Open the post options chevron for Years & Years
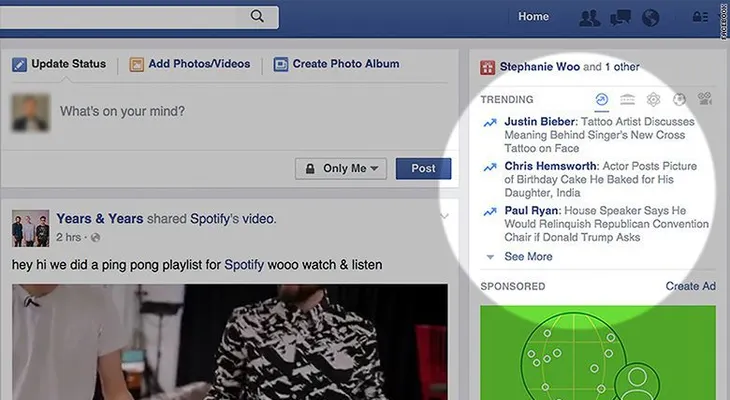Image resolution: width=730 pixels, height=400 pixels. pos(444,216)
